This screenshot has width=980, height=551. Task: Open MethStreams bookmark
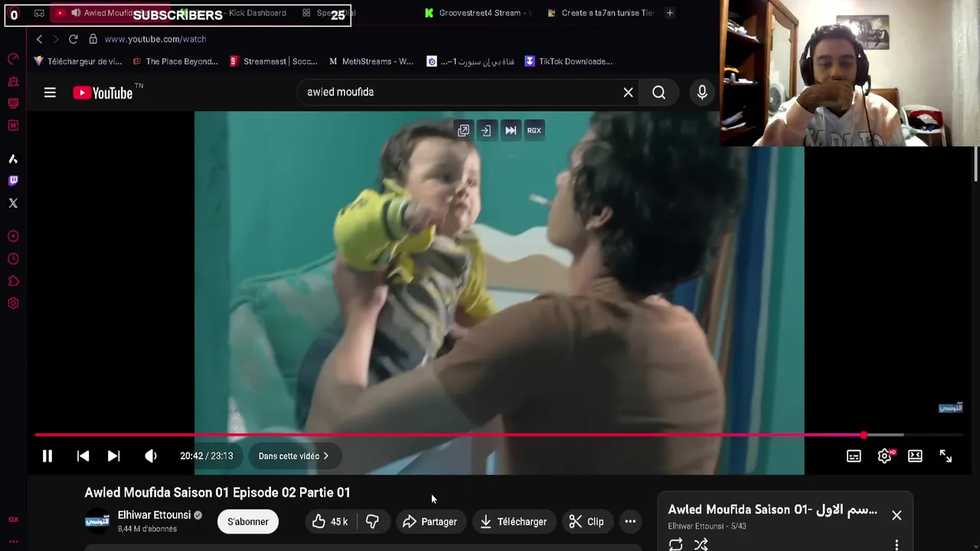[371, 61]
